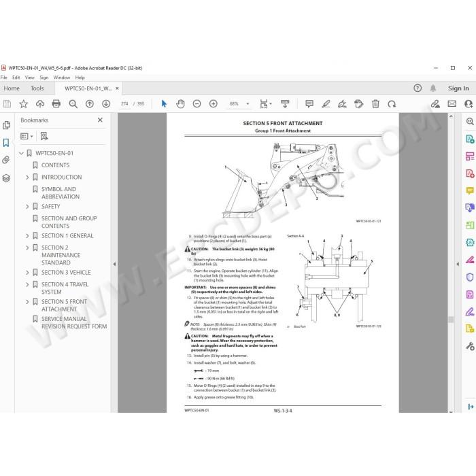Add a comment sticky note
The height and width of the screenshot is (476, 476).
coord(309,104)
